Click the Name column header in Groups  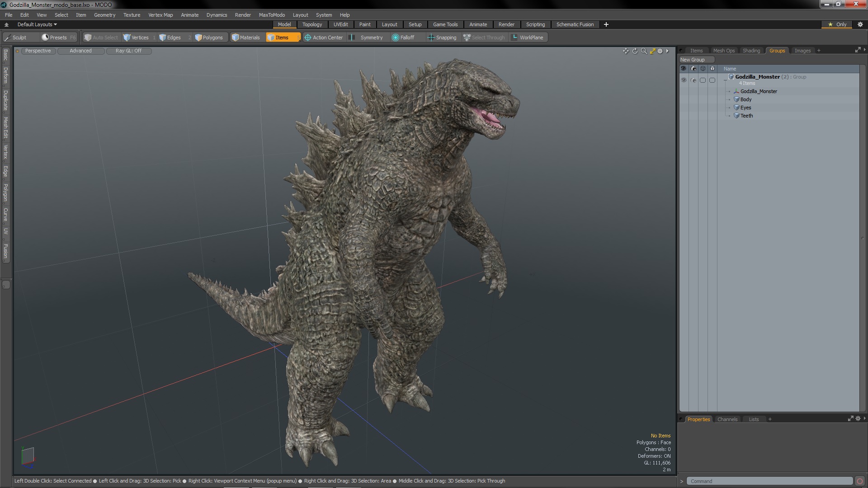(x=789, y=69)
